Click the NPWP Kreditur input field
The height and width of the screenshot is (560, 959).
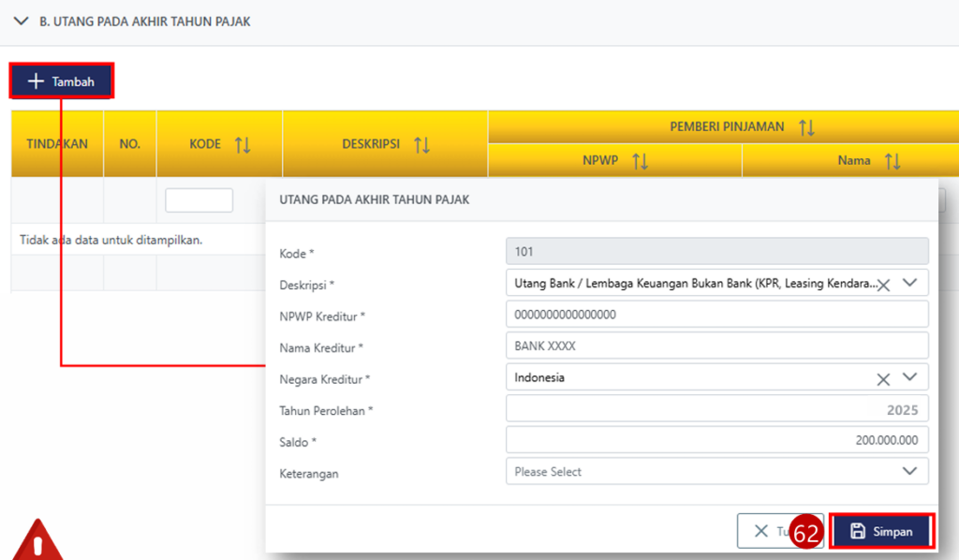716,315
